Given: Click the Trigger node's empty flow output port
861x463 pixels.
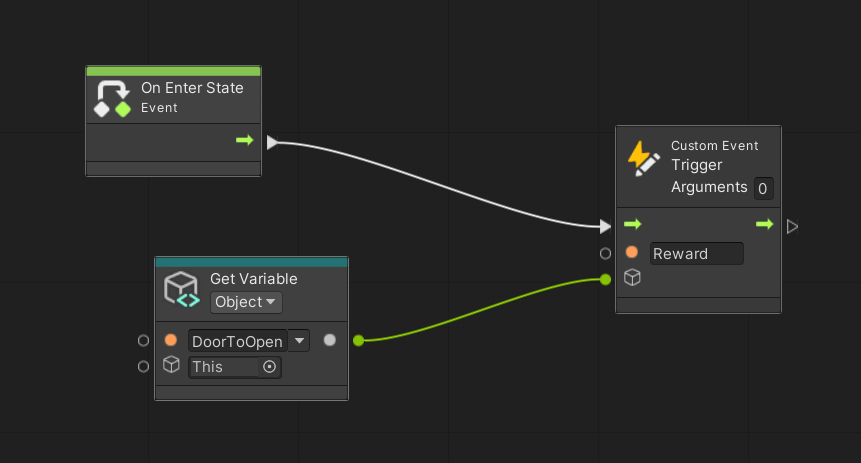Looking at the screenshot, I should [x=792, y=226].
